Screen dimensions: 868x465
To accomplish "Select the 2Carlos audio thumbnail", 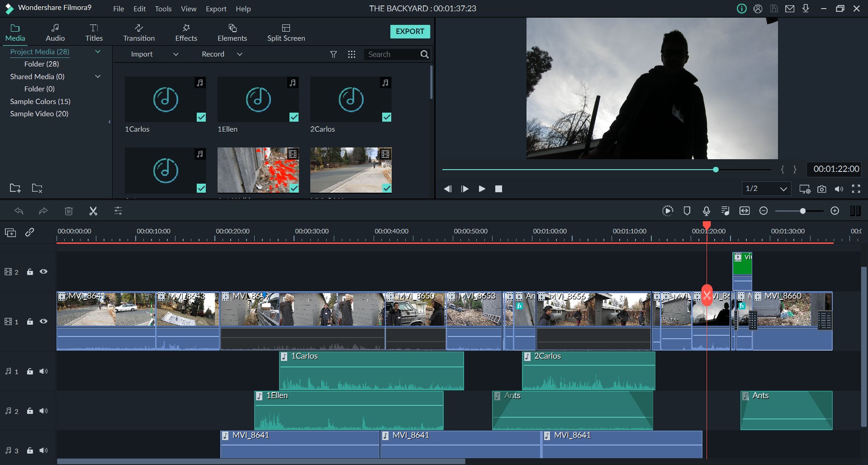I will tap(351, 99).
